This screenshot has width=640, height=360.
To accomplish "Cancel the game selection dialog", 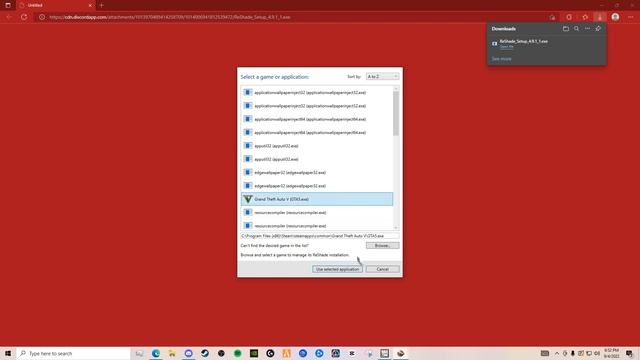I will (382, 269).
